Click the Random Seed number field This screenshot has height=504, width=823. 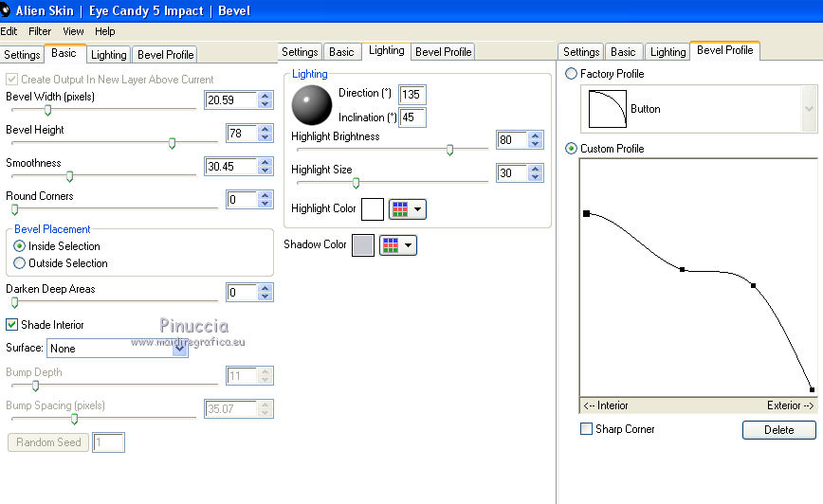coord(109,442)
